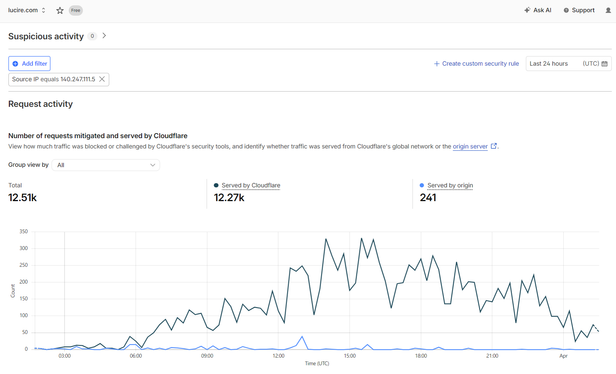Create custom security rule
Screen dimensions: 616x374
[476, 64]
